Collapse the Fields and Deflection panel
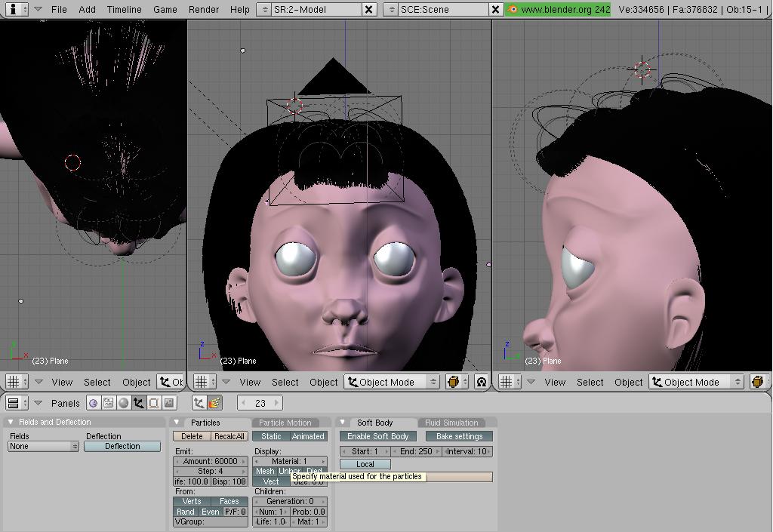 [x=11, y=422]
